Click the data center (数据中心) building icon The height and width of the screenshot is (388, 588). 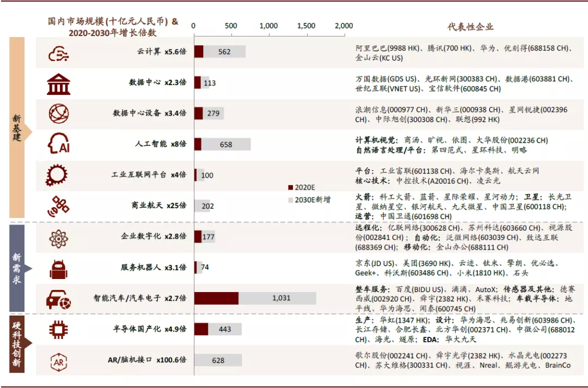[x=58, y=84]
